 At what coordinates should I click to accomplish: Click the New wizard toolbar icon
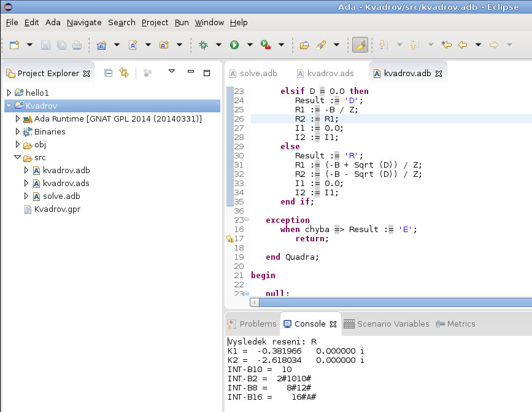(14, 45)
